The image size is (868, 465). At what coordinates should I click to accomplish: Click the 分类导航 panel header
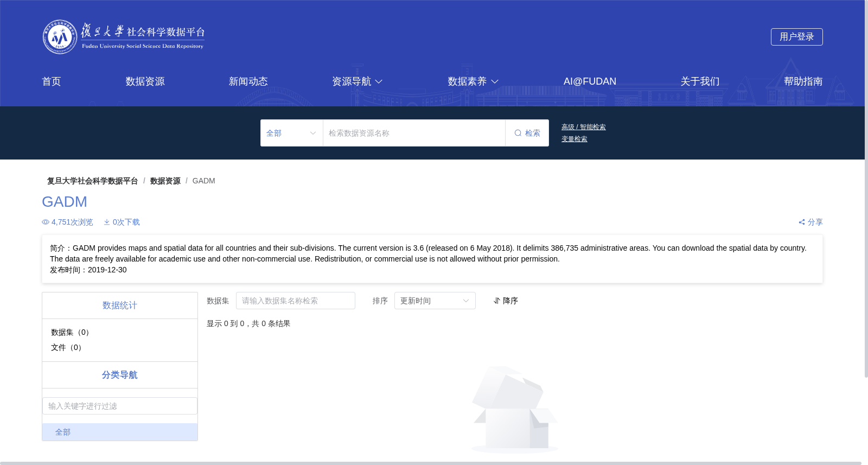120,375
